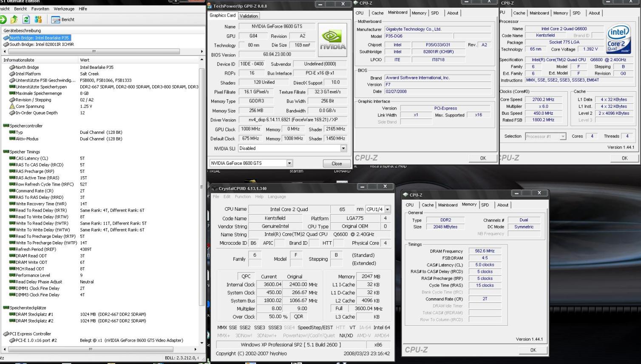Click the DRAM Steckplatz #2 row
Screen dimensions: 641x364
(100, 321)
